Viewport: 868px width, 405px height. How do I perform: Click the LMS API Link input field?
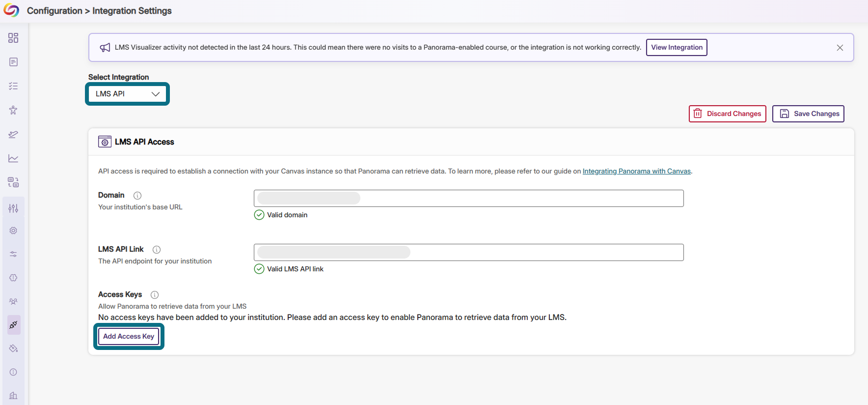469,252
